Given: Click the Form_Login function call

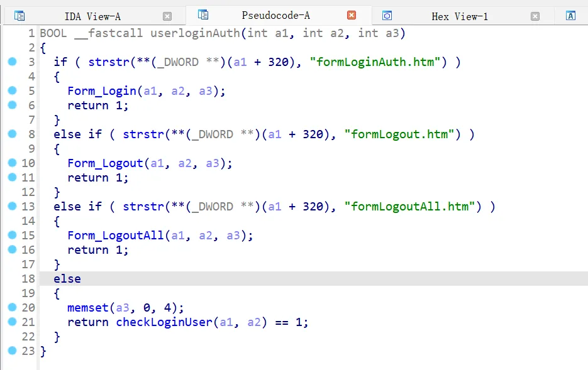Looking at the screenshot, I should click(x=102, y=91).
